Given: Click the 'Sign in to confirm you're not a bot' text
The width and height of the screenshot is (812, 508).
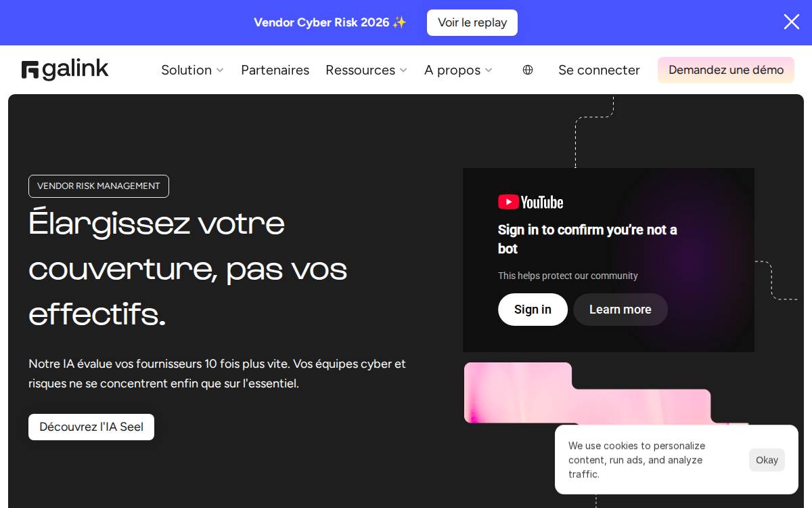Looking at the screenshot, I should 587,239.
